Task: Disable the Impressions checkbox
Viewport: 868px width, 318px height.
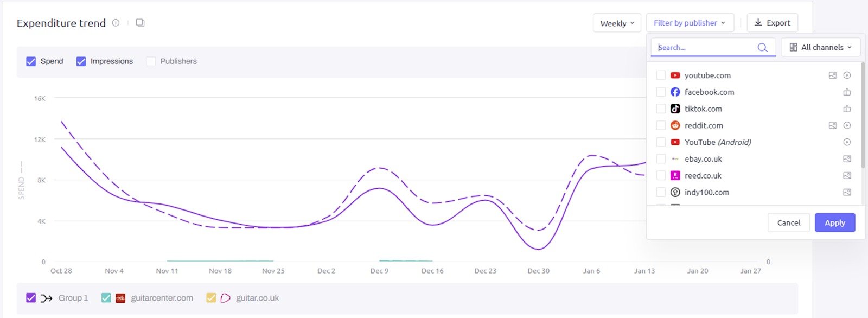Action: (x=81, y=61)
